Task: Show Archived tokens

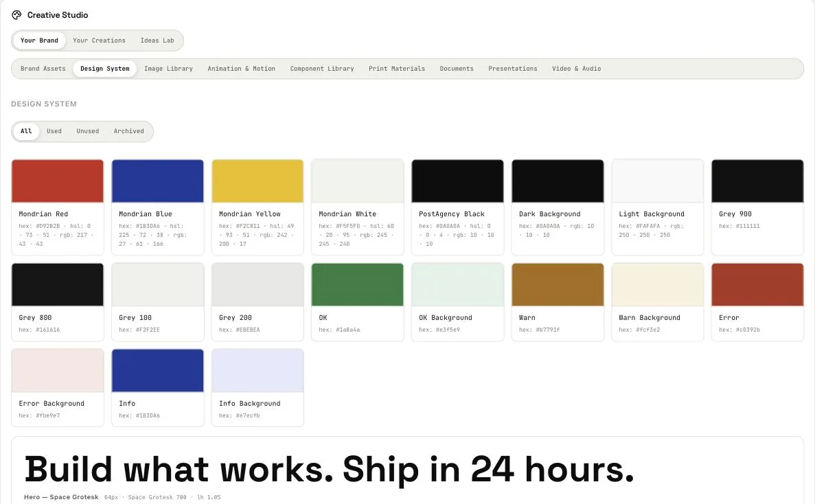Action: pos(129,131)
